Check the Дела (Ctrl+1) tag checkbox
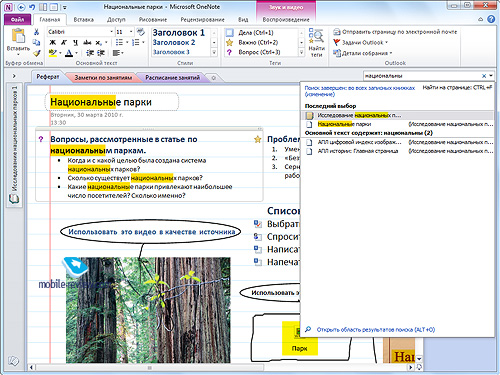 (230, 33)
